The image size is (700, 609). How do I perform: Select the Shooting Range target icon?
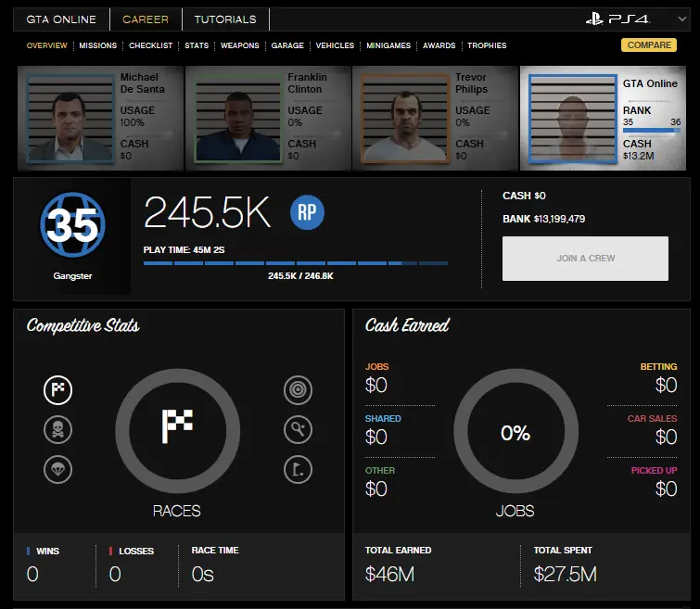(x=298, y=390)
